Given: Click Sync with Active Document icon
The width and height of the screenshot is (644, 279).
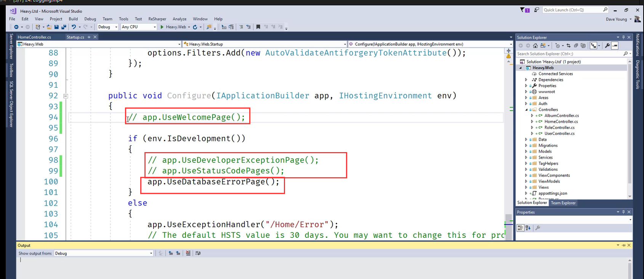Looking at the screenshot, I should tap(568, 45).
